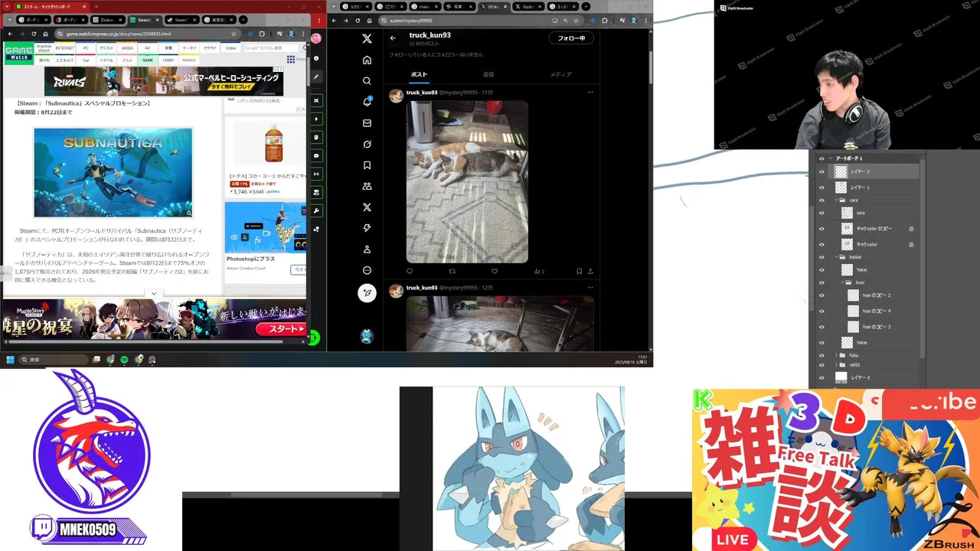Toggle visibility of the cara group
The image size is (980, 551).
[822, 200]
